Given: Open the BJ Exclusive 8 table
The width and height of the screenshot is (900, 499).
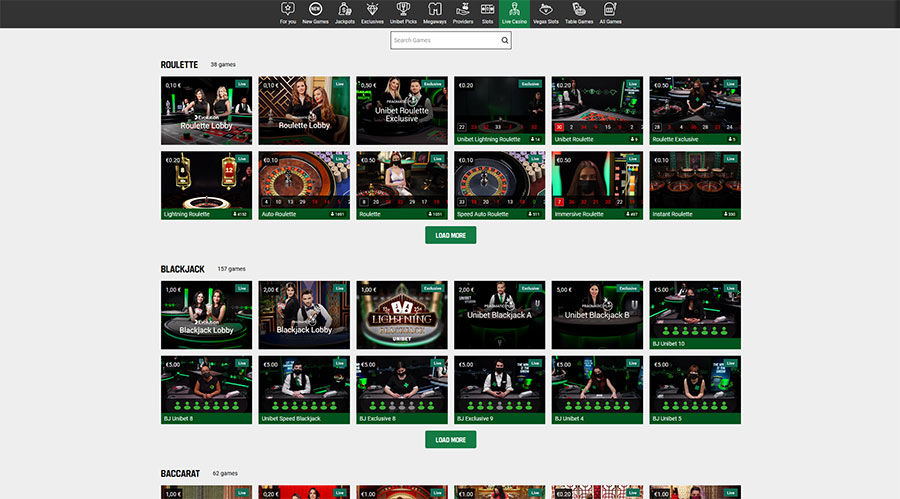Looking at the screenshot, I should click(402, 390).
